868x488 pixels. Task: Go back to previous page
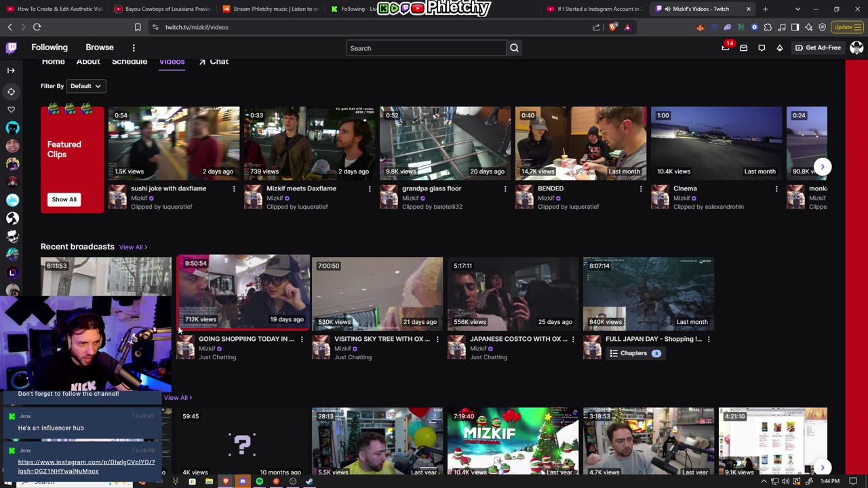coord(9,27)
